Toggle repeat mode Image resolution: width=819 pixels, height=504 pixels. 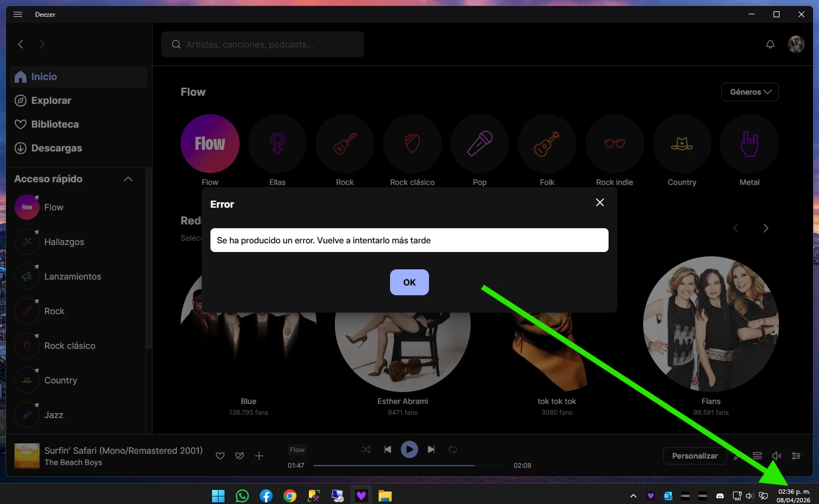pos(453,449)
